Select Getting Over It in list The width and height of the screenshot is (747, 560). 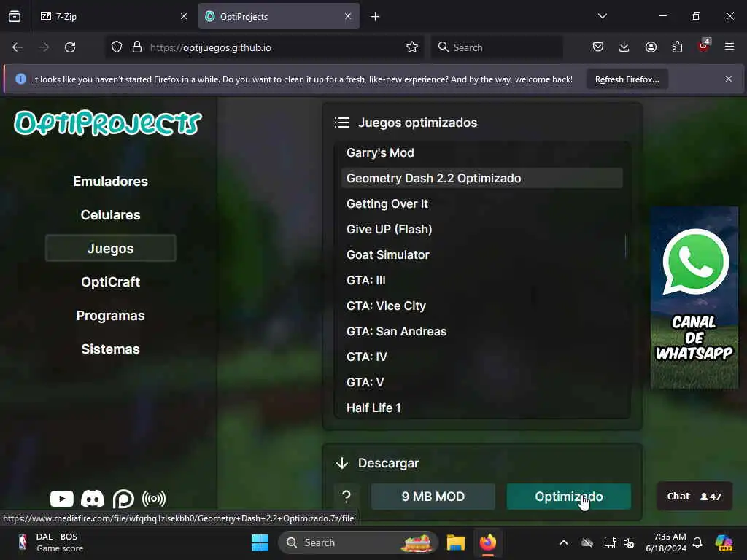(x=481, y=204)
